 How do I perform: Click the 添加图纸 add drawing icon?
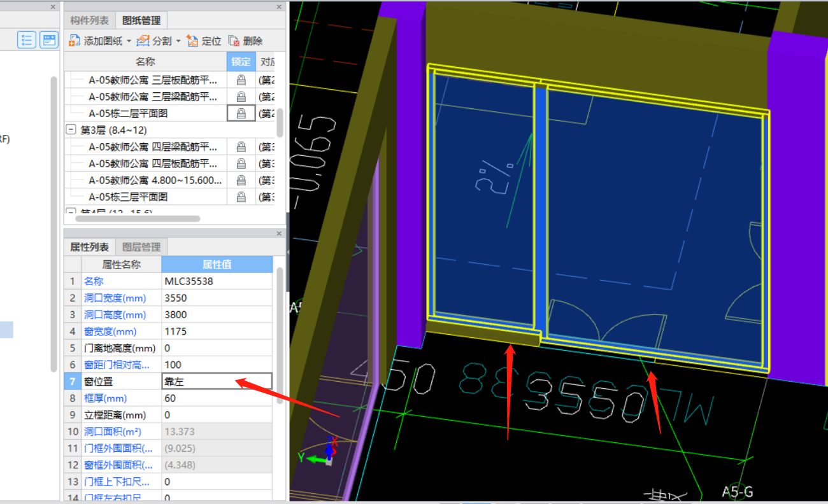pos(75,41)
